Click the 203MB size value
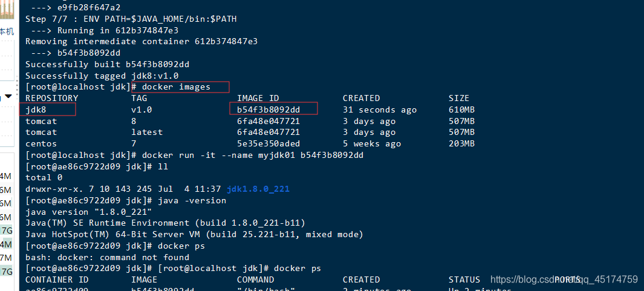Screen dimensions: 644x291 461,144
